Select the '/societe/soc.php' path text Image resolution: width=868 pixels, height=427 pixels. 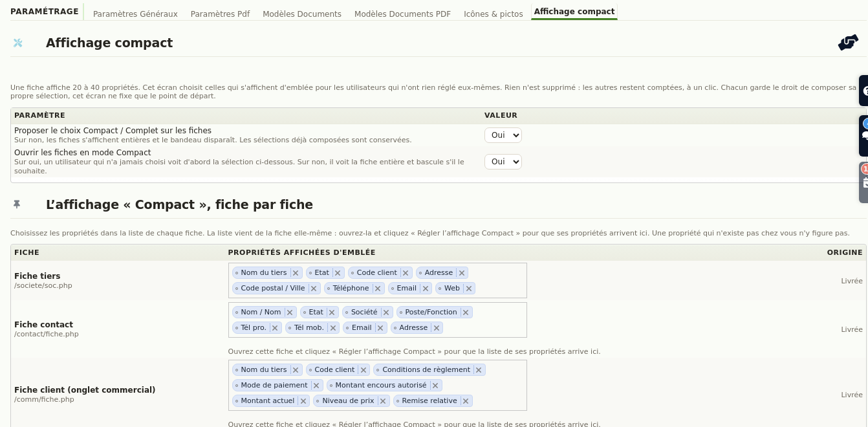tap(43, 286)
